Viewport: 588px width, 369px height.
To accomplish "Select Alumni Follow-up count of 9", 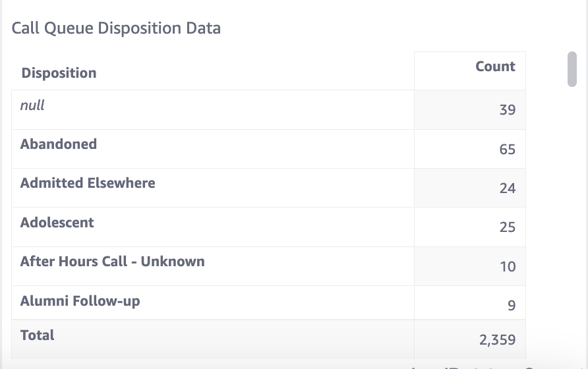I will (511, 306).
